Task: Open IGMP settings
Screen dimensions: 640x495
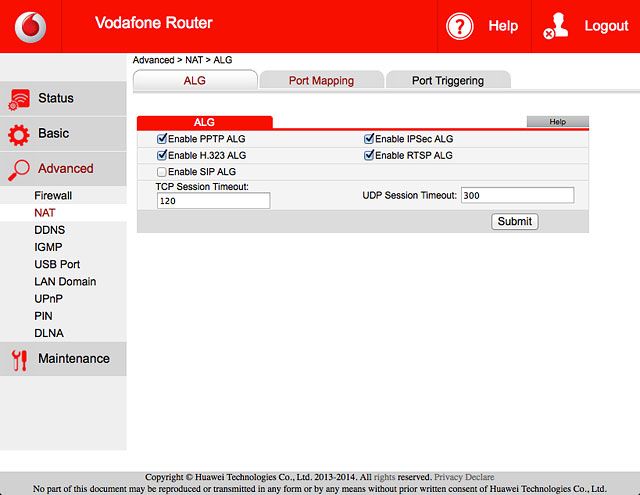Action: [x=48, y=247]
